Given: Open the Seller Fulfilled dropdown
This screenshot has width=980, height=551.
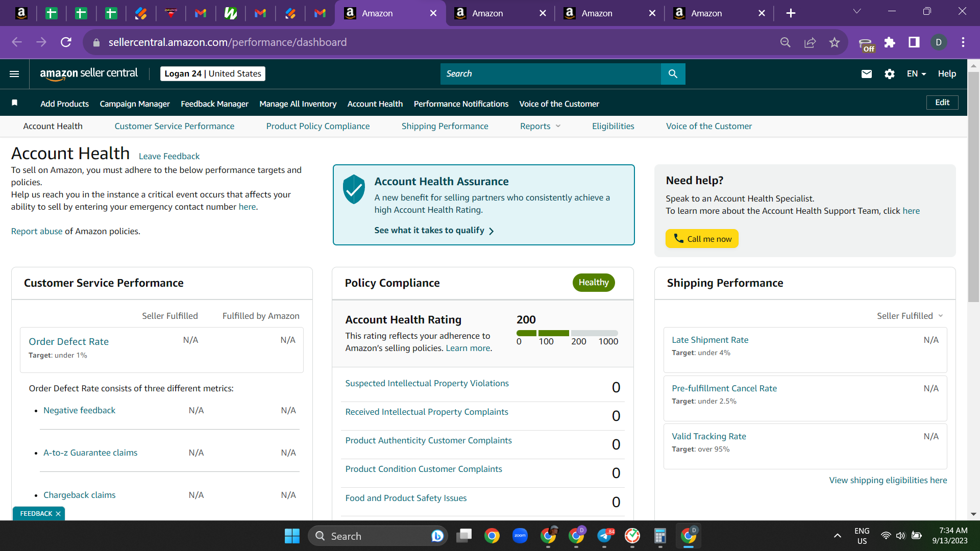Looking at the screenshot, I should 910,316.
